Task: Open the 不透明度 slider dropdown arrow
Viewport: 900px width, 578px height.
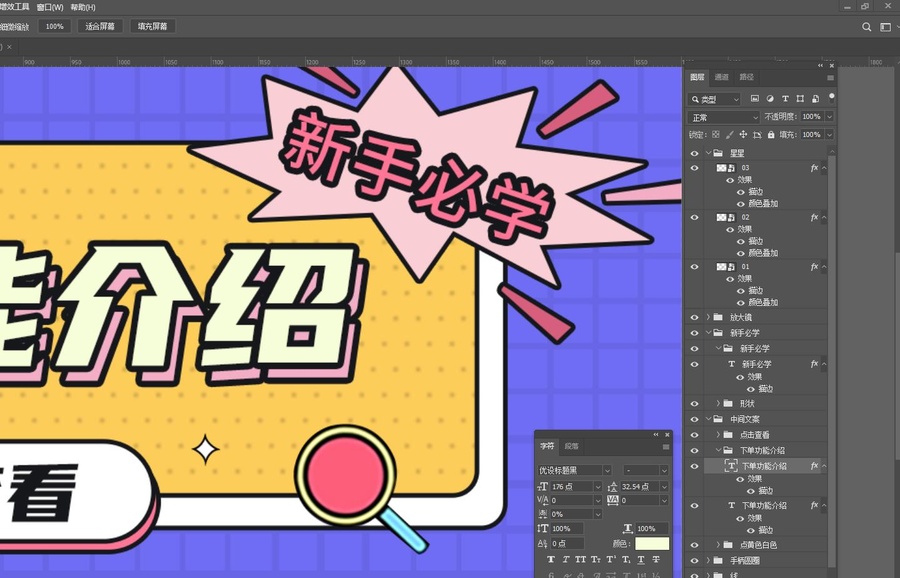Action: coord(829,117)
